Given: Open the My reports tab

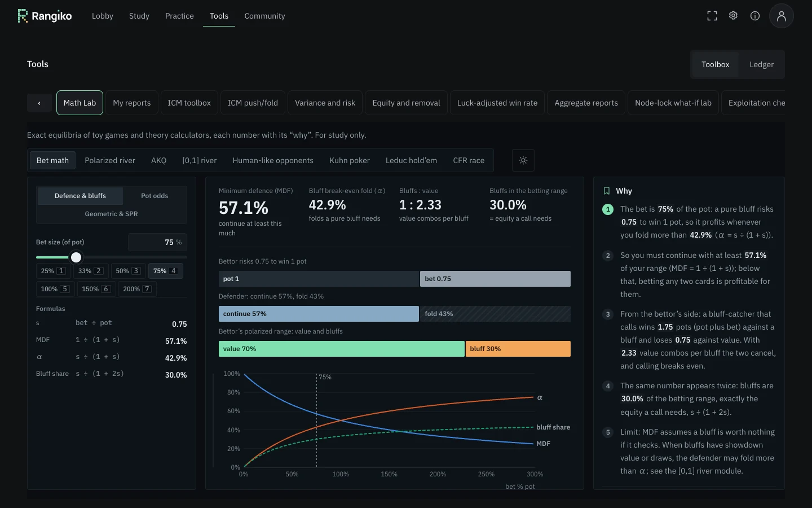Looking at the screenshot, I should coord(132,103).
